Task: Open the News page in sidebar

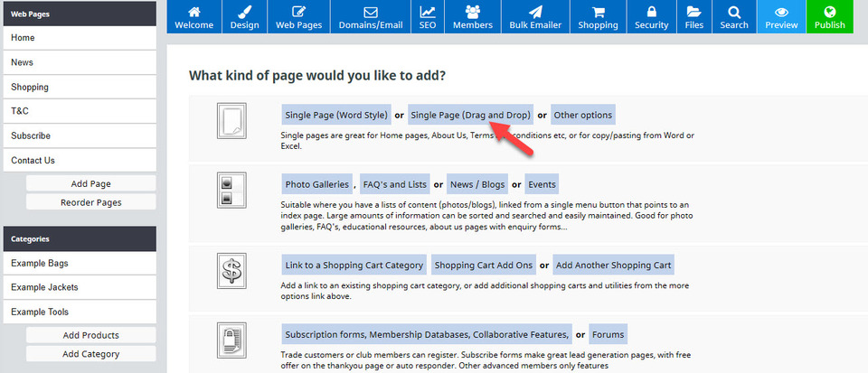Action: (x=80, y=62)
